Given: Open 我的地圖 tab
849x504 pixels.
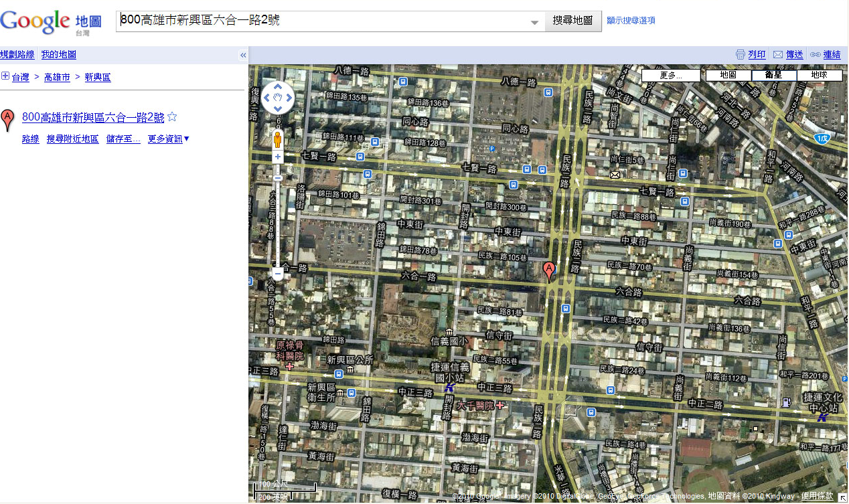Looking at the screenshot, I should tap(59, 55).
